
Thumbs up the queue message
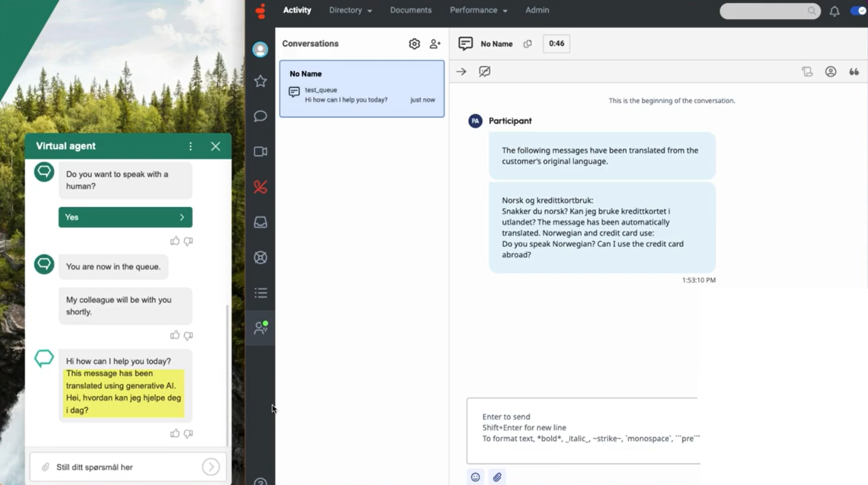pos(175,335)
